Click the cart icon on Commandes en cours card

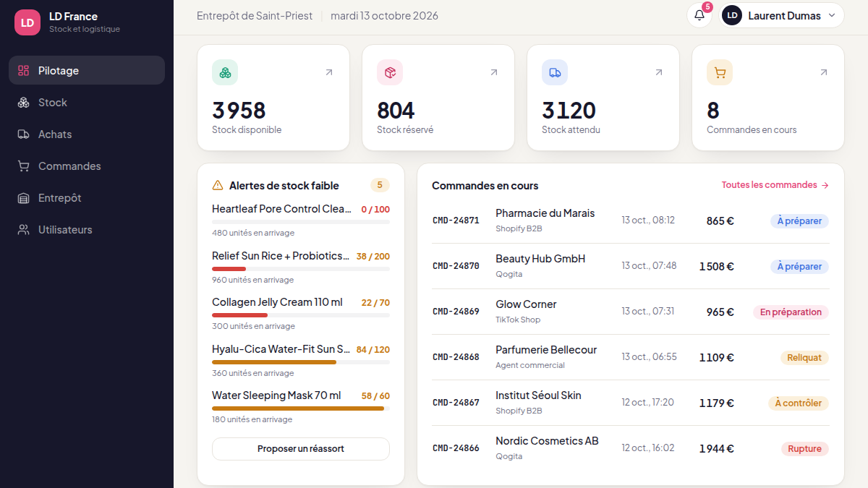(720, 72)
